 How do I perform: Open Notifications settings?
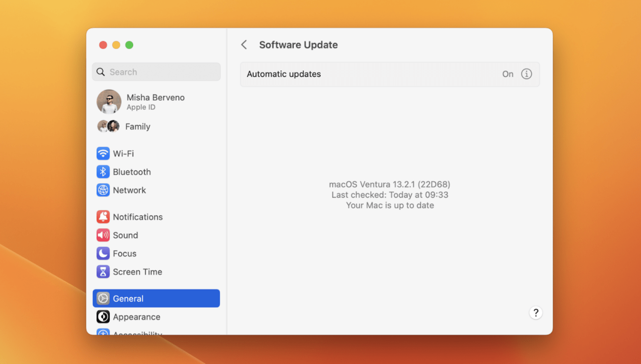(103, 217)
